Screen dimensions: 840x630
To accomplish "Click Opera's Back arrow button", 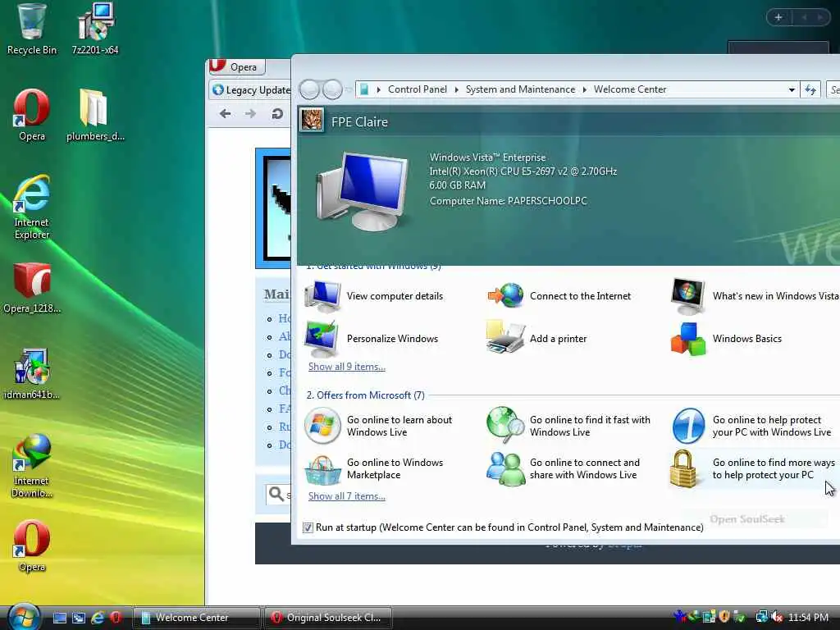I will tap(226, 113).
